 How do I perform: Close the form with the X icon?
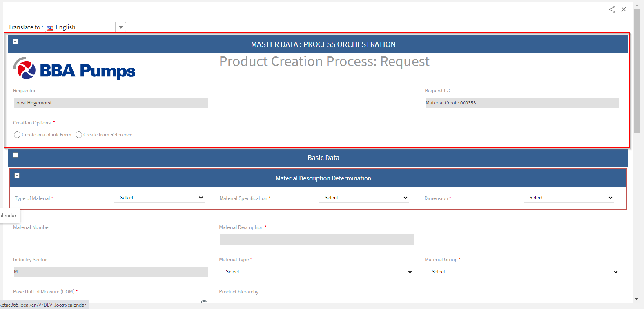(x=624, y=9)
